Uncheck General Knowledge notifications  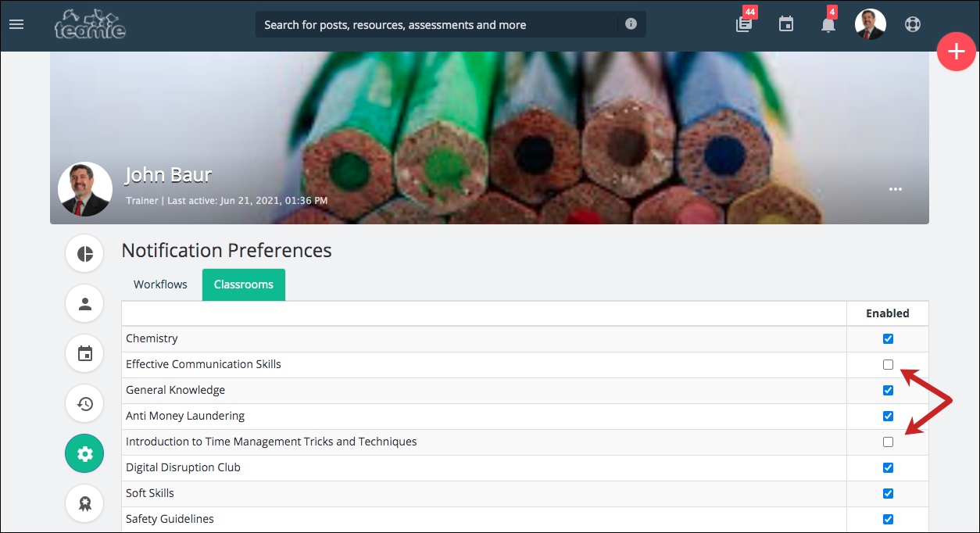[x=888, y=390]
